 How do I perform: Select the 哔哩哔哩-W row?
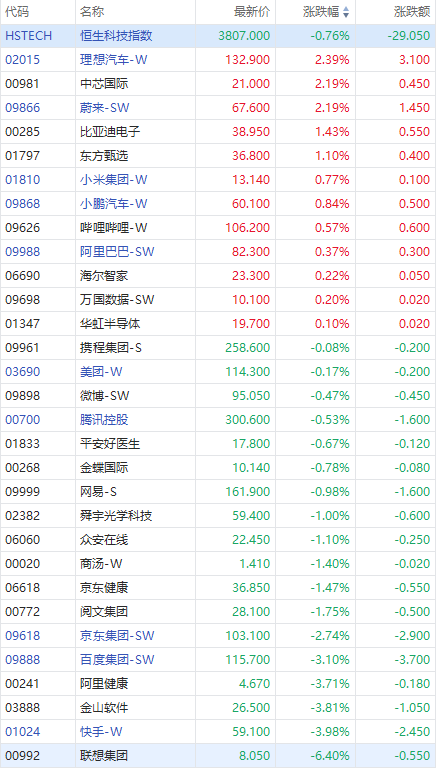point(218,228)
